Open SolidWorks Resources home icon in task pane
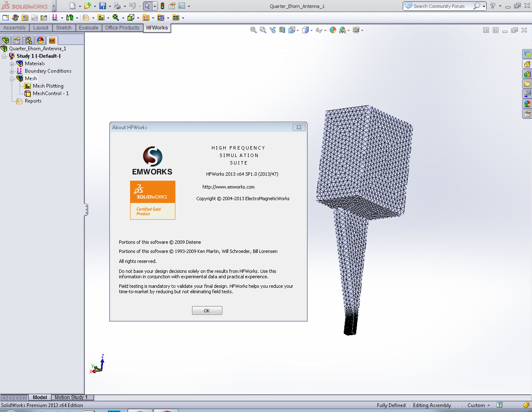This screenshot has height=412, width=532. 527,64
